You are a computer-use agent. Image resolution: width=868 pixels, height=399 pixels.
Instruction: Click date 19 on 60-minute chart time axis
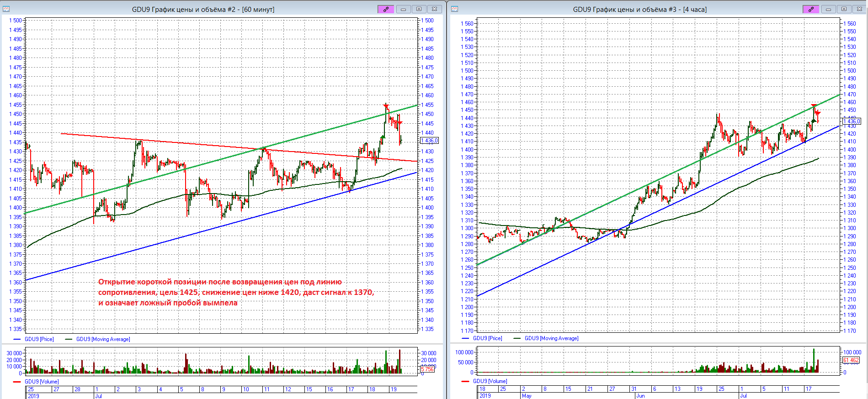point(394,389)
